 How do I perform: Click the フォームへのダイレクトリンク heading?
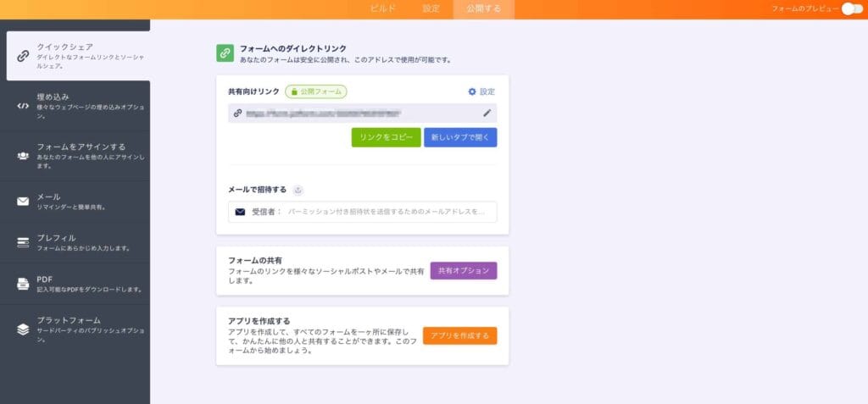(x=292, y=49)
